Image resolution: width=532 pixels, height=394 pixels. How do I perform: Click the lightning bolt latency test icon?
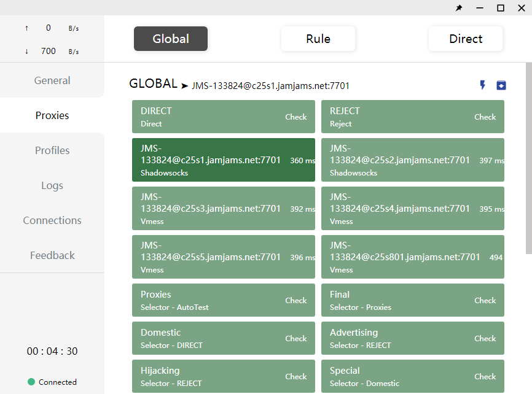pos(482,85)
